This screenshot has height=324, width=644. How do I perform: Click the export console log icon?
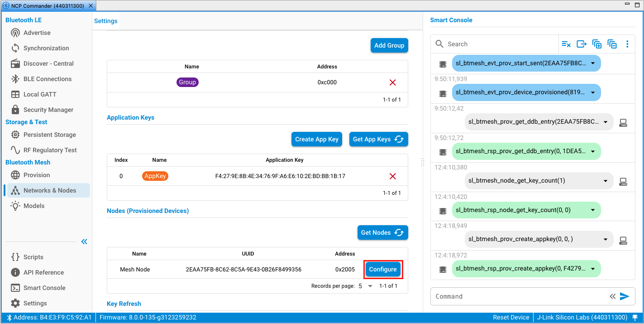point(582,44)
